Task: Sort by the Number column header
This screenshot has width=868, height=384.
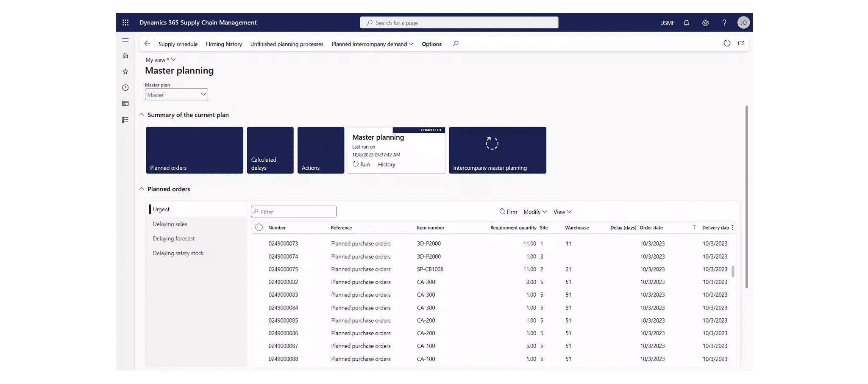Action: point(277,228)
